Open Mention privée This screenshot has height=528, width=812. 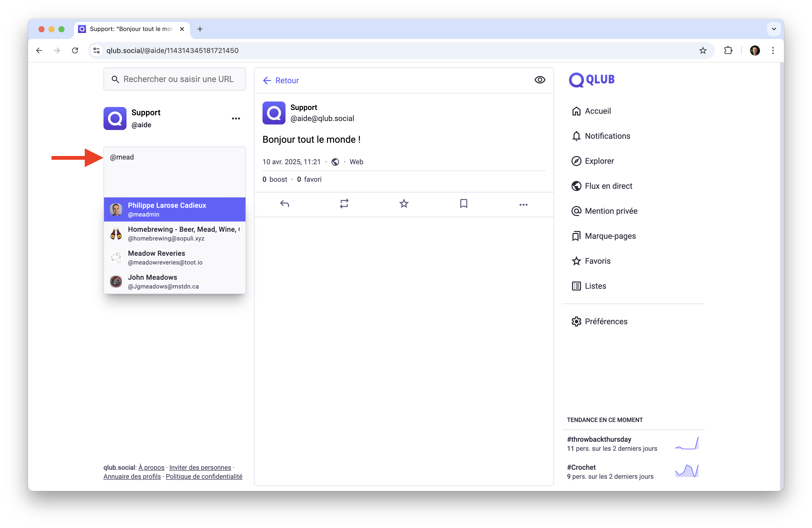click(604, 211)
